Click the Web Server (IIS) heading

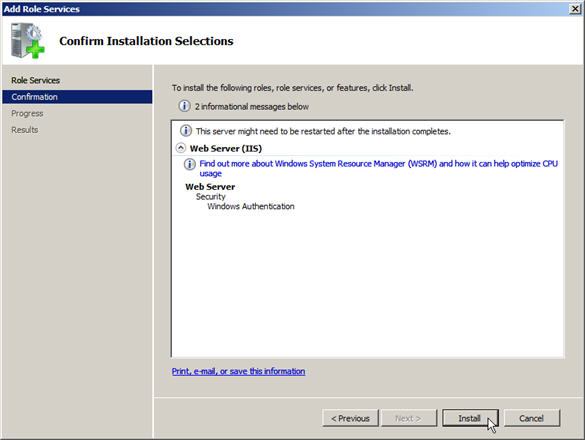[x=226, y=149]
